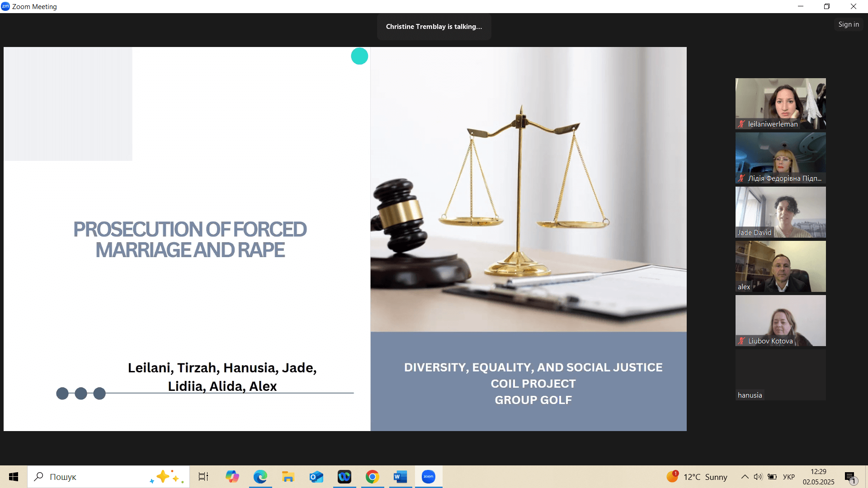Minimize the Zoom Meeting window

(x=801, y=6)
